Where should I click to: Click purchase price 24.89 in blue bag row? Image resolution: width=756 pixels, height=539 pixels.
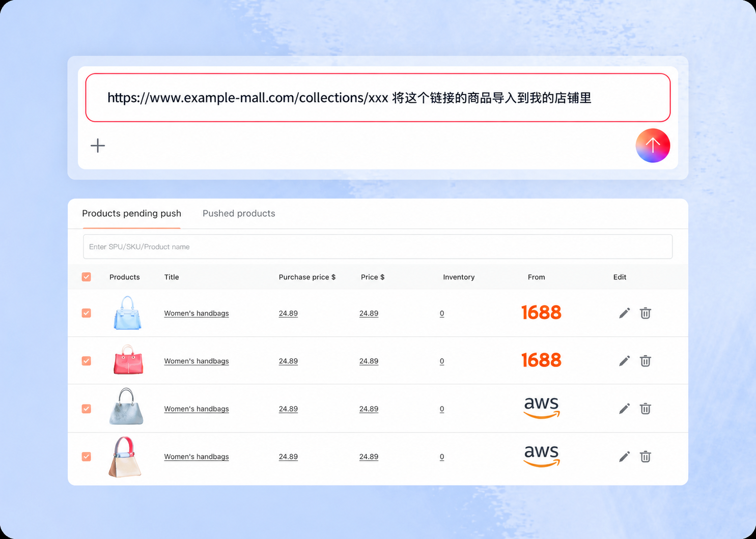(x=288, y=314)
